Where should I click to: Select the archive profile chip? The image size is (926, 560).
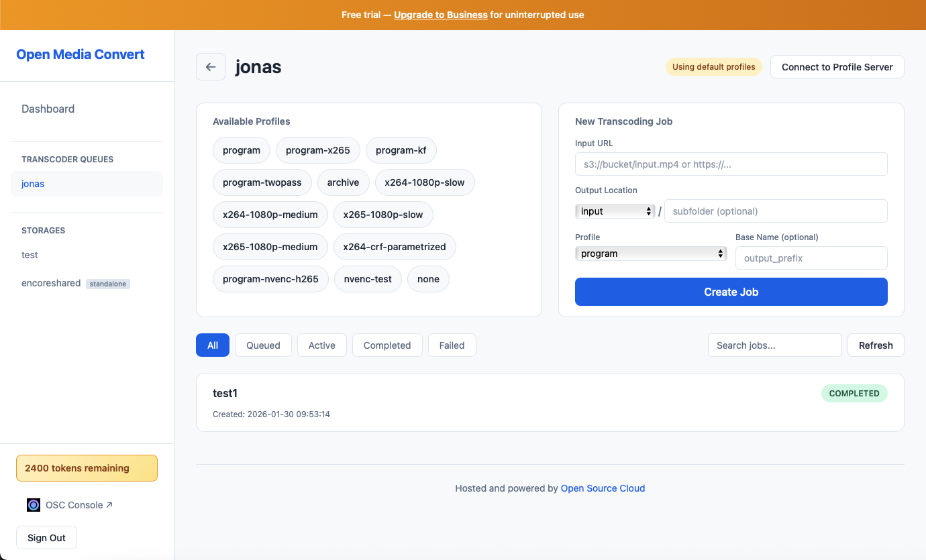[x=343, y=182]
